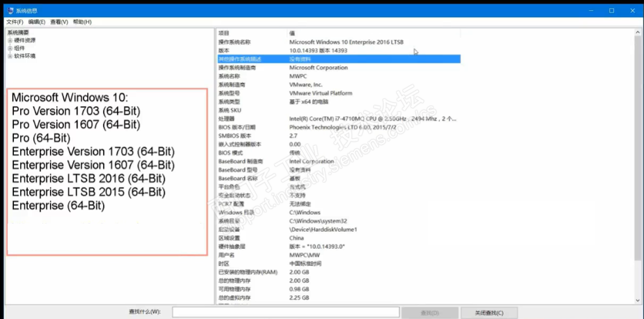Viewport: 644px width, 319px height.
Task: Open the 帮助(H) menu
Action: 82,21
